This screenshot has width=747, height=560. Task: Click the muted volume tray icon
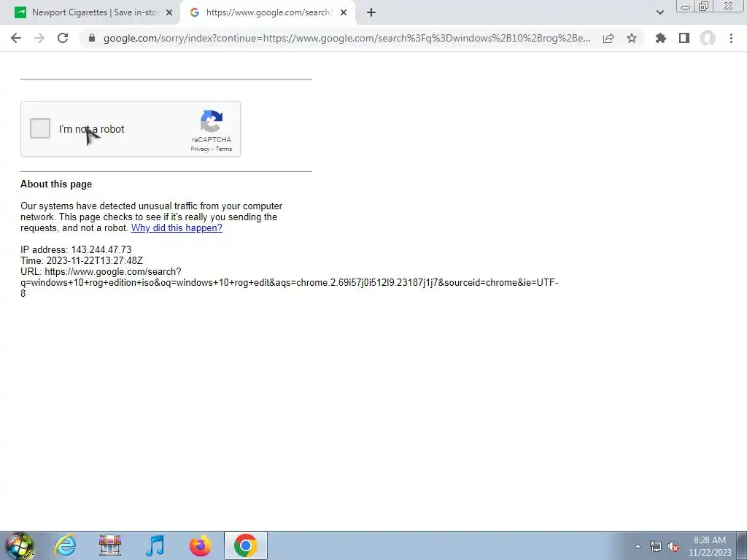pos(673,546)
